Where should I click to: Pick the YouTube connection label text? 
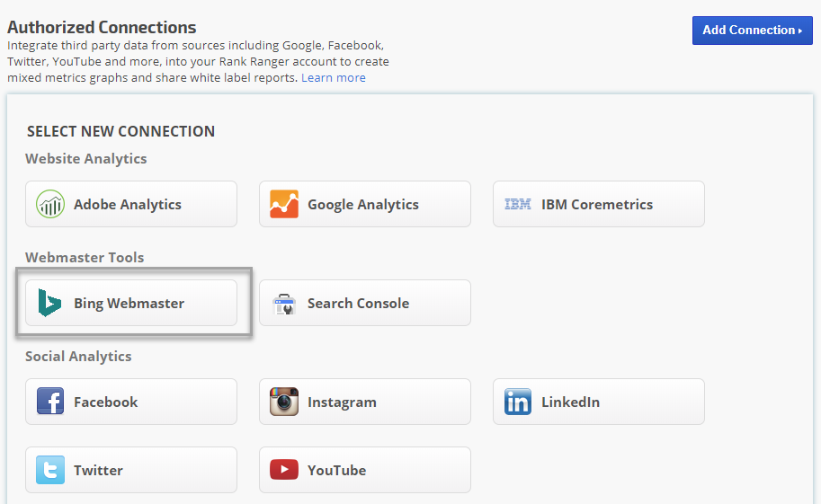(336, 471)
